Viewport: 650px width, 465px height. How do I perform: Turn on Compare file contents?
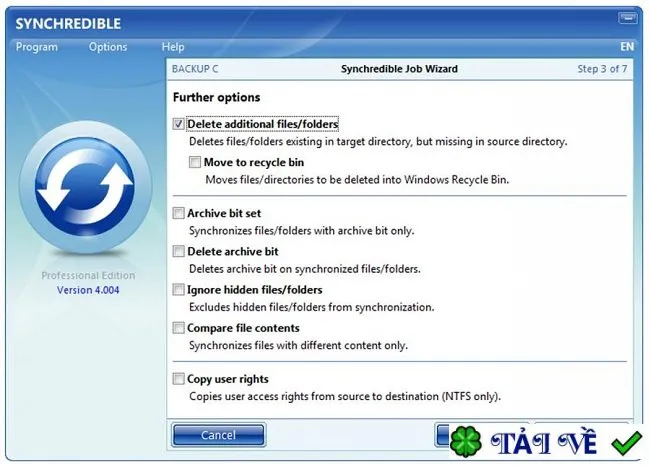coord(178,328)
